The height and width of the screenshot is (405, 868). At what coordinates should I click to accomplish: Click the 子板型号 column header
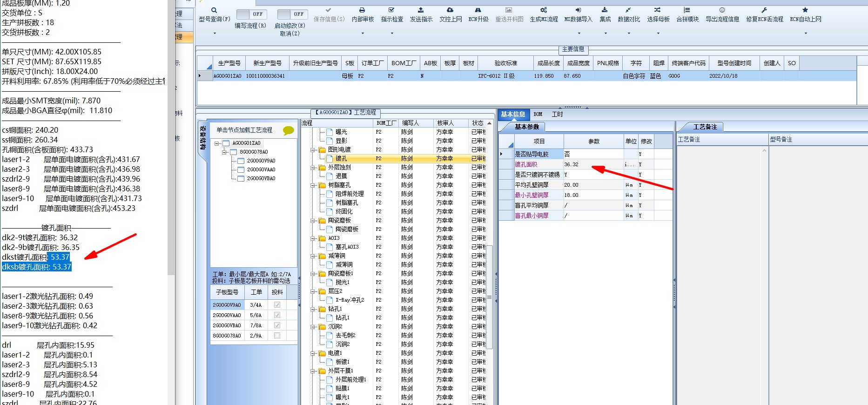tap(227, 292)
